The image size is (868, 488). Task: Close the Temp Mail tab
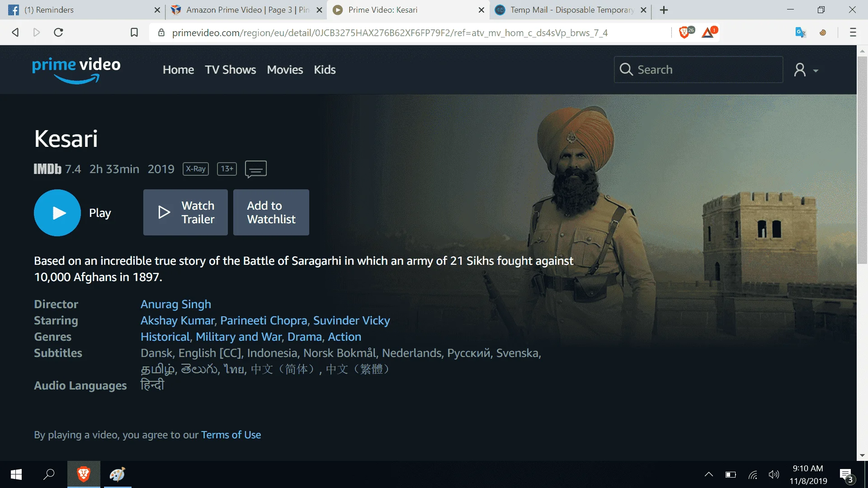pos(644,10)
